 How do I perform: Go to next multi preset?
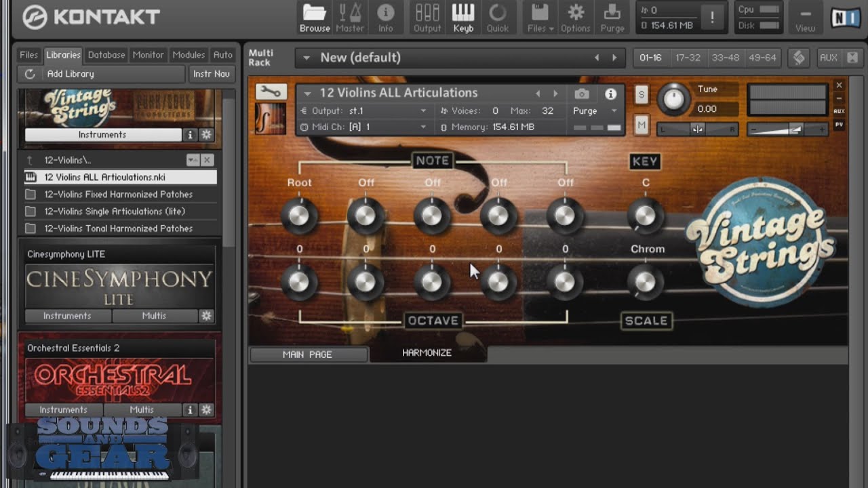pos(614,58)
